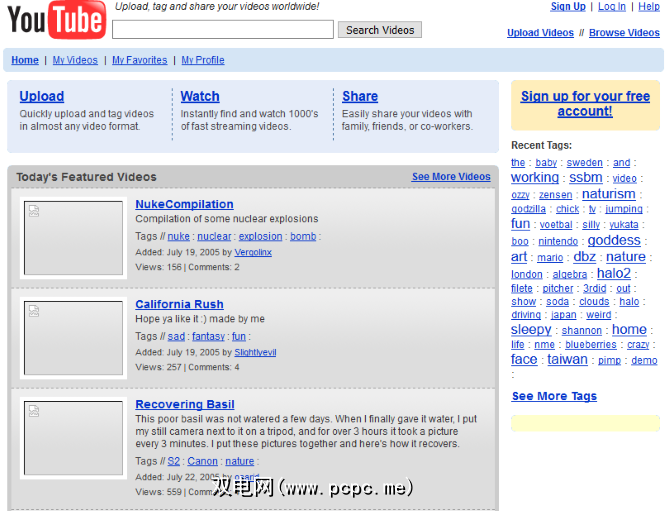Viewport: 670px width, 511px height.
Task: Click the search text field
Action: [x=223, y=29]
